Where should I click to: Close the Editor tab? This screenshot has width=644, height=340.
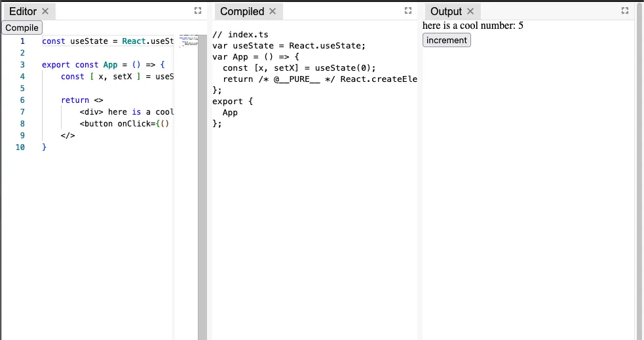[45, 11]
